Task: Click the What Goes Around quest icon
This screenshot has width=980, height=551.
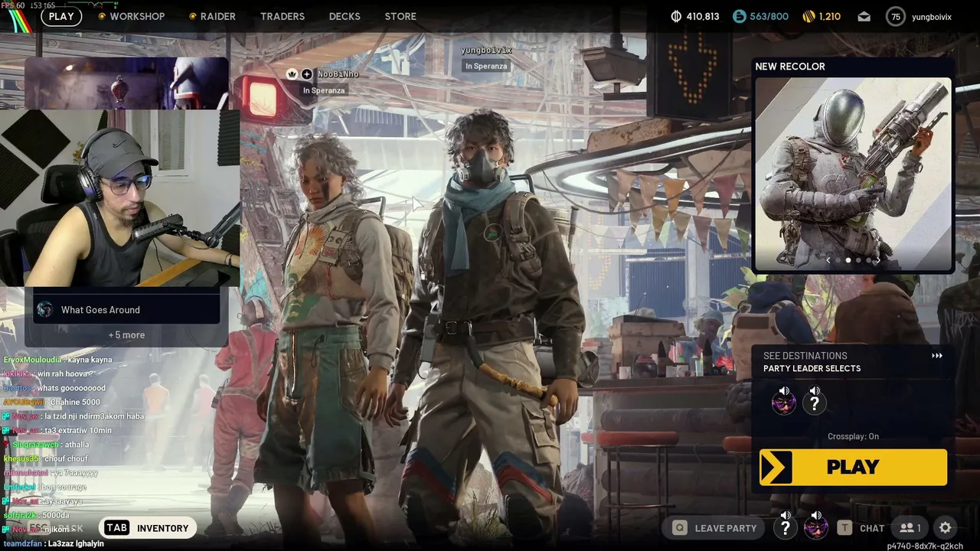Action: (x=45, y=309)
